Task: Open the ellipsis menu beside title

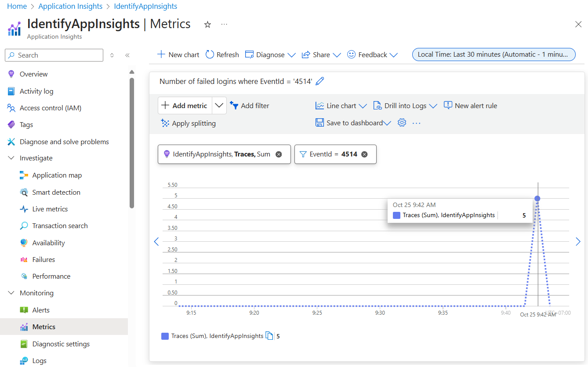Action: coord(224,25)
